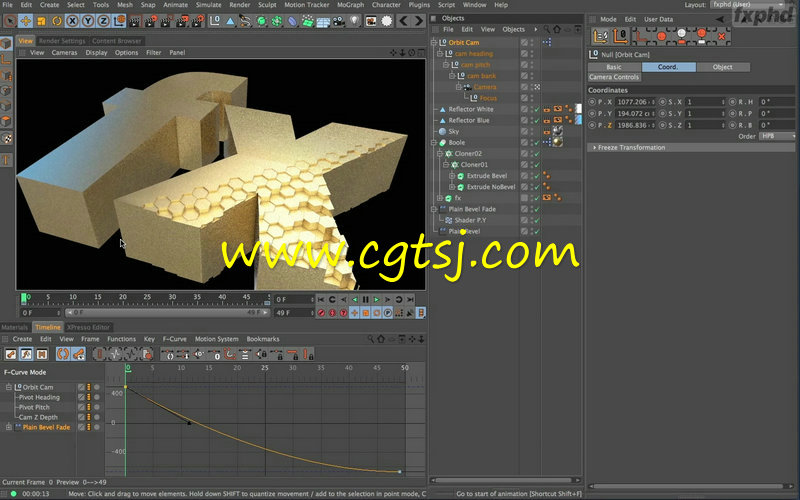This screenshot has width=800, height=500.
Task: Open the Simulate menu
Action: [x=209, y=5]
